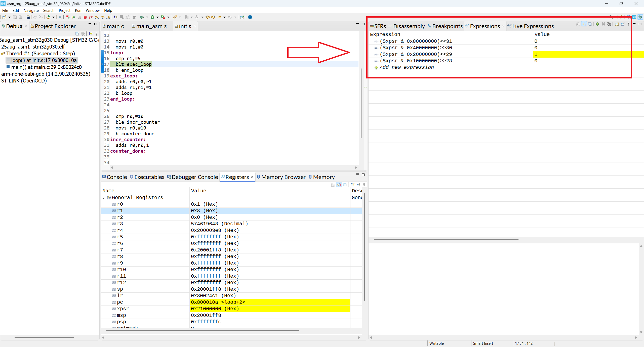Click the Resume debug execution icon
The width and height of the screenshot is (644, 347).
click(74, 17)
